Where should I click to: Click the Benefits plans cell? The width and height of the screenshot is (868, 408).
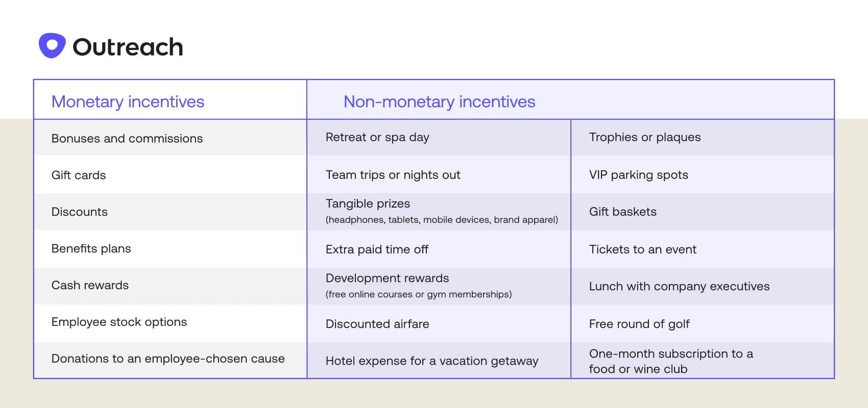pos(91,248)
